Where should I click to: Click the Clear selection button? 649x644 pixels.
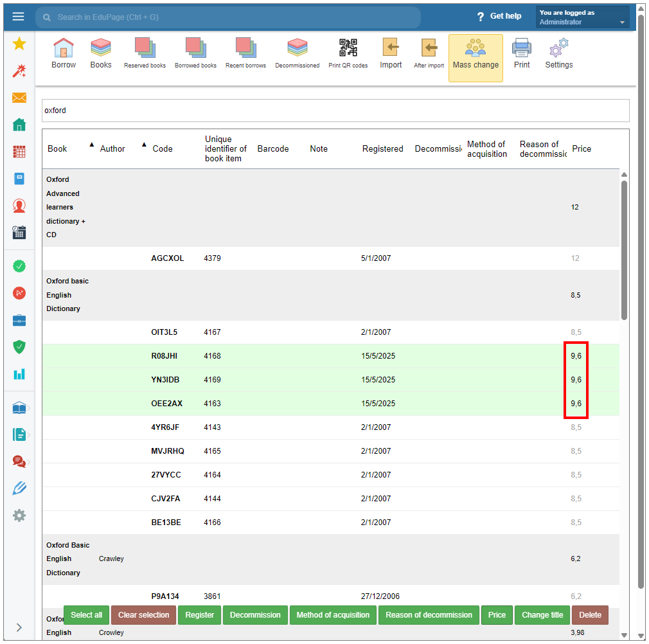[144, 615]
